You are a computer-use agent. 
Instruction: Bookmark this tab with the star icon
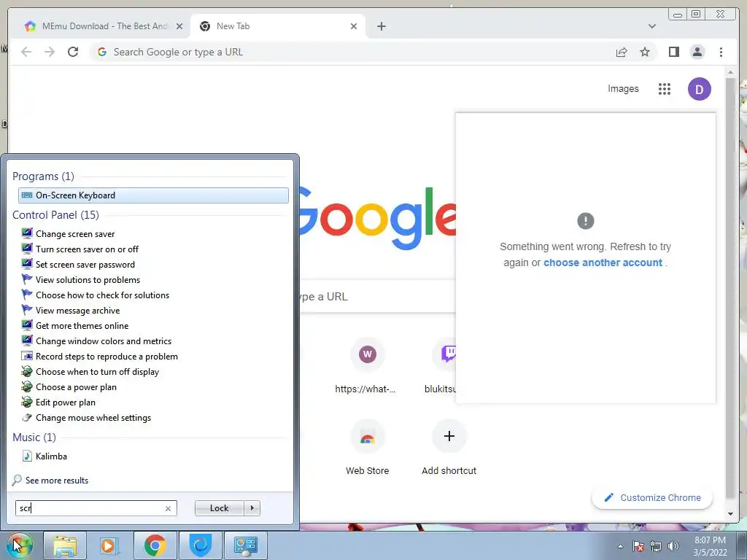[645, 52]
